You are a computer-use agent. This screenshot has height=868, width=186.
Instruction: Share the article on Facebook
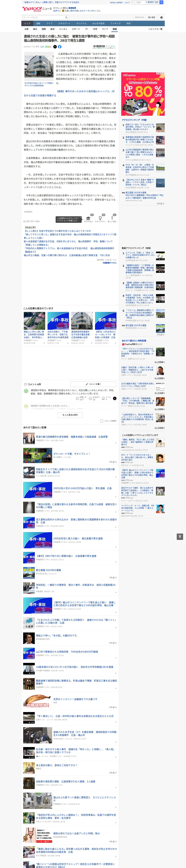[60, 47]
